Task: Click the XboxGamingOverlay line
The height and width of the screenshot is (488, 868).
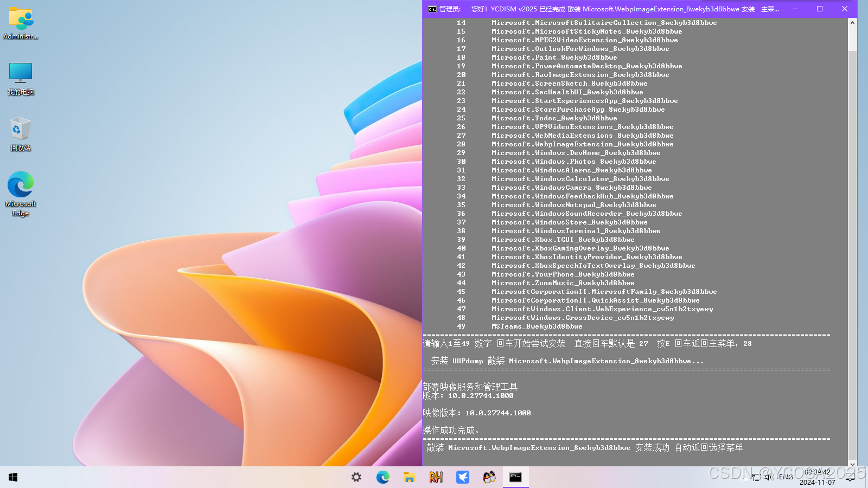Action: click(x=563, y=248)
